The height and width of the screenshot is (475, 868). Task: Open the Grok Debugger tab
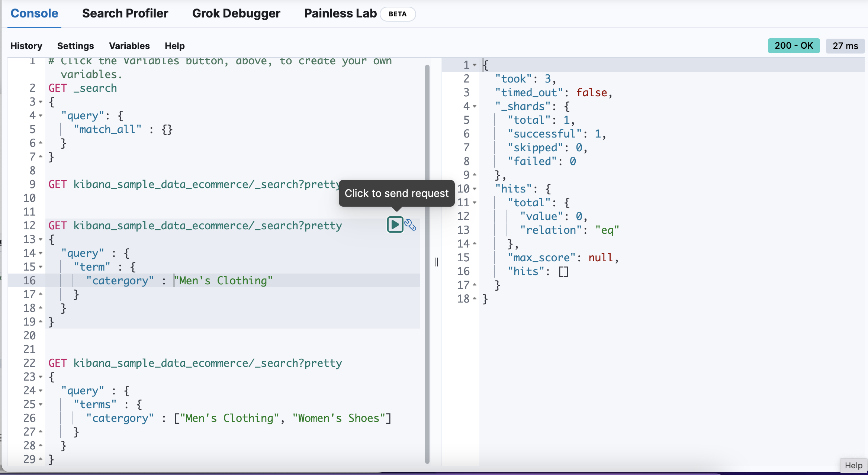tap(236, 13)
